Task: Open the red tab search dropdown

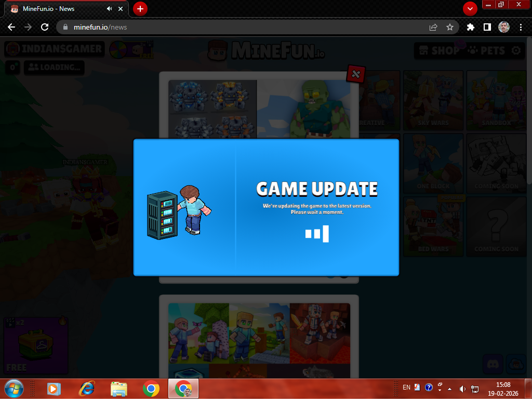Action: point(470,9)
